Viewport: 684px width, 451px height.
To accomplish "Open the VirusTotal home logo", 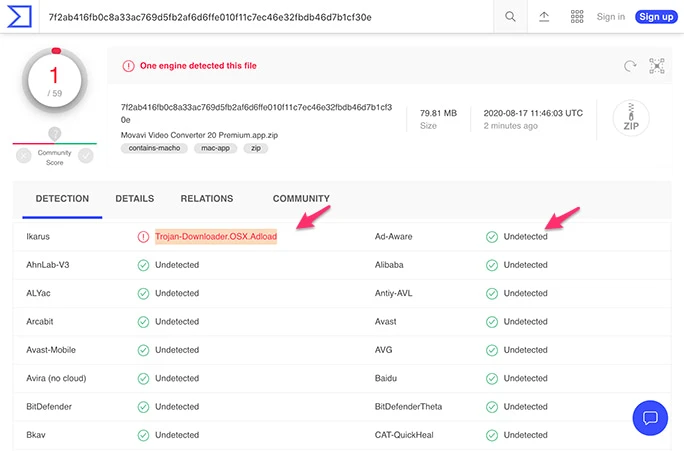I will tap(20, 17).
